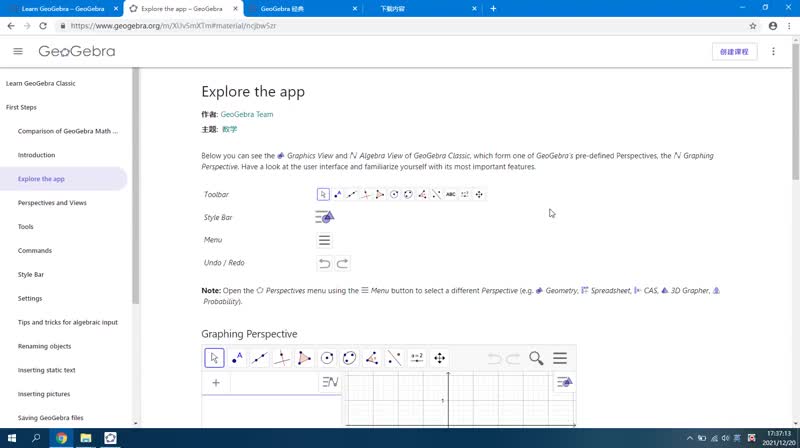Click the plus button in the Algebra input row

(x=216, y=383)
